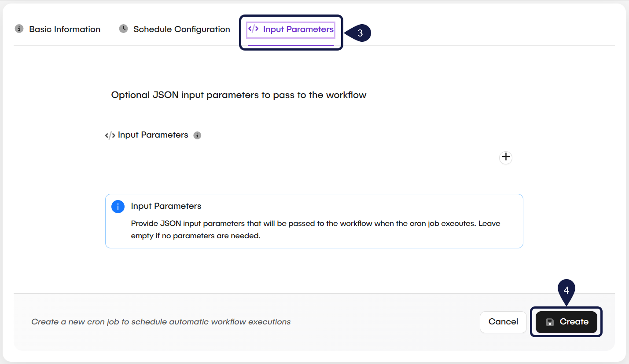Click the cron job description text at the bottom
The image size is (629, 364).
pos(160,322)
